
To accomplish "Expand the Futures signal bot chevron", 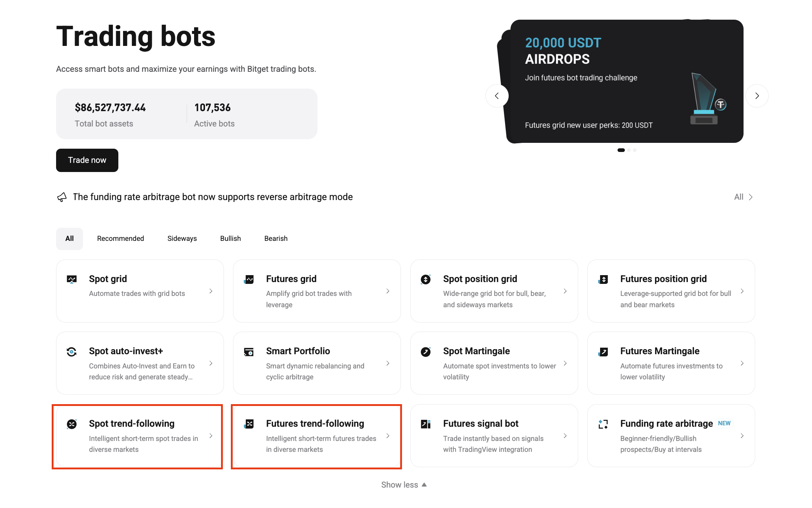I will click(x=565, y=436).
